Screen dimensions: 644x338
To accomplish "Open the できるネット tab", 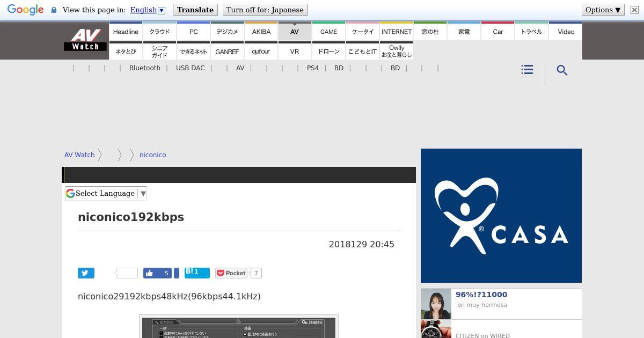I will (193, 51).
